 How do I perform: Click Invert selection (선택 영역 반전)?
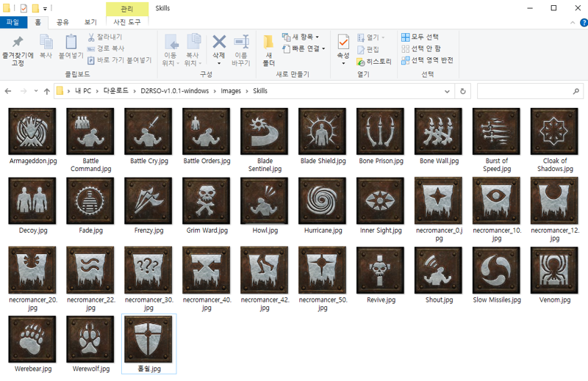(x=428, y=60)
